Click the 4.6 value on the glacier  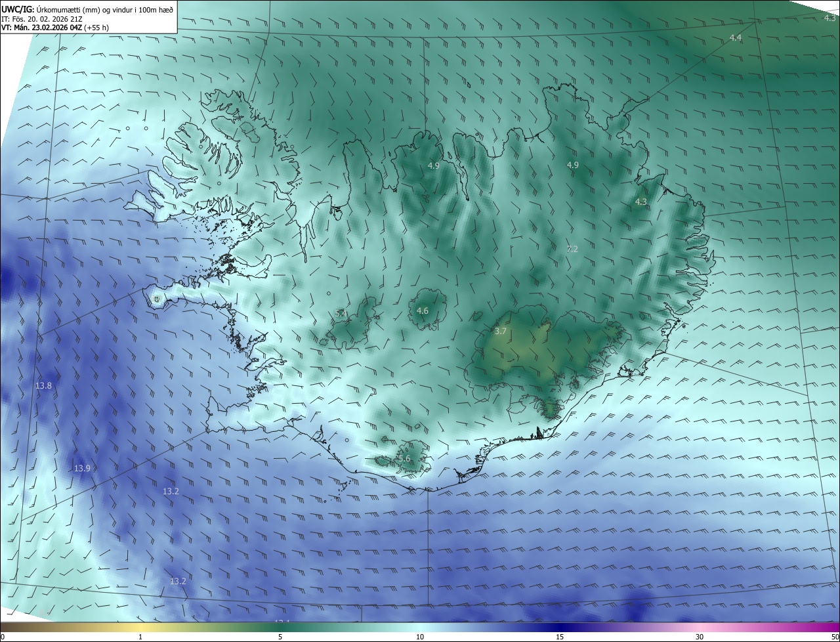coord(423,311)
